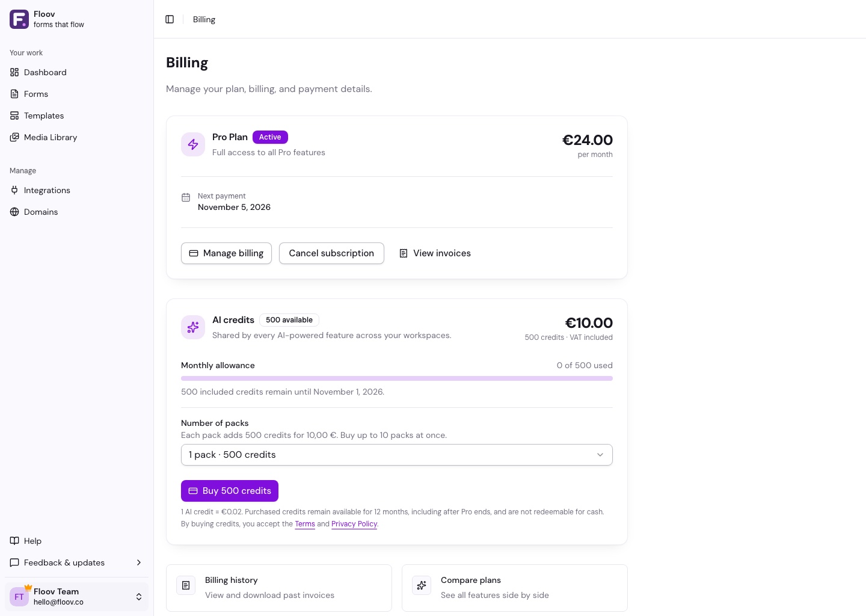This screenshot has height=616, width=866.
Task: Click the €24.00 plan price
Action: 588,140
